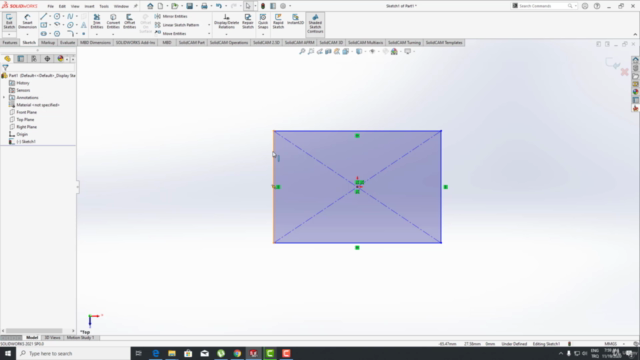Switch to the SolidCAM Operations tab
Screen dimensions: 640x360
coord(229,42)
